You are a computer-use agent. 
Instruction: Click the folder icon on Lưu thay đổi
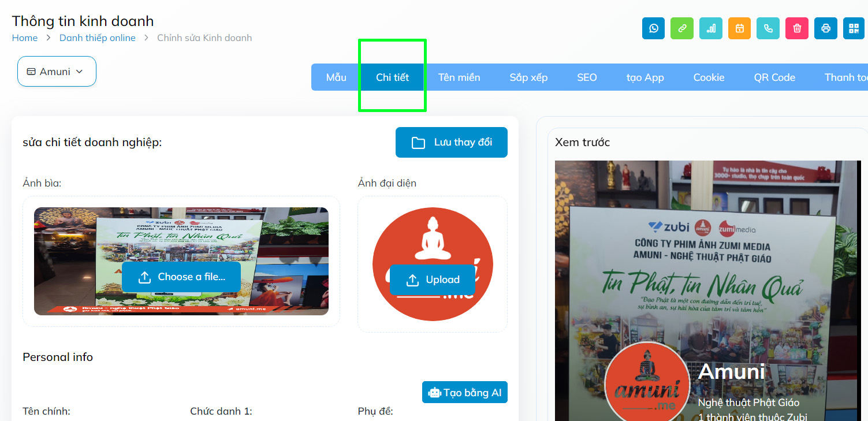(x=418, y=143)
